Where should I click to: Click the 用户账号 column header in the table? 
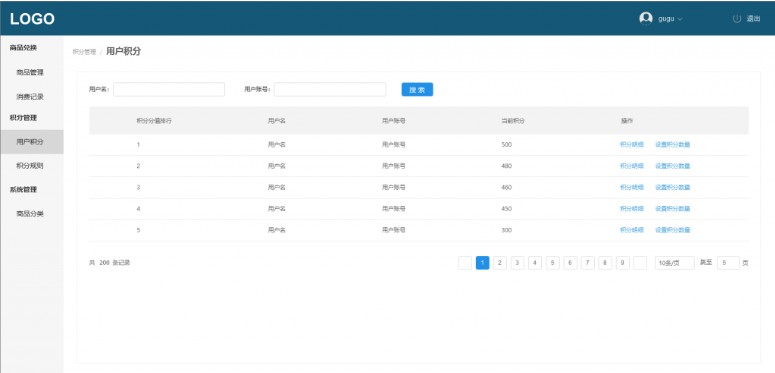(x=393, y=121)
